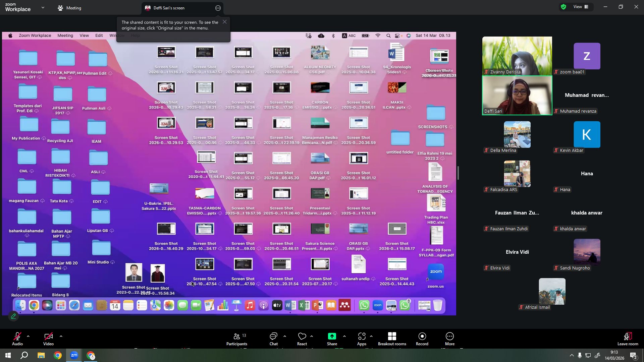Viewport: 644px width, 362px height.
Task: Expand the React options arrow
Action: click(312, 336)
